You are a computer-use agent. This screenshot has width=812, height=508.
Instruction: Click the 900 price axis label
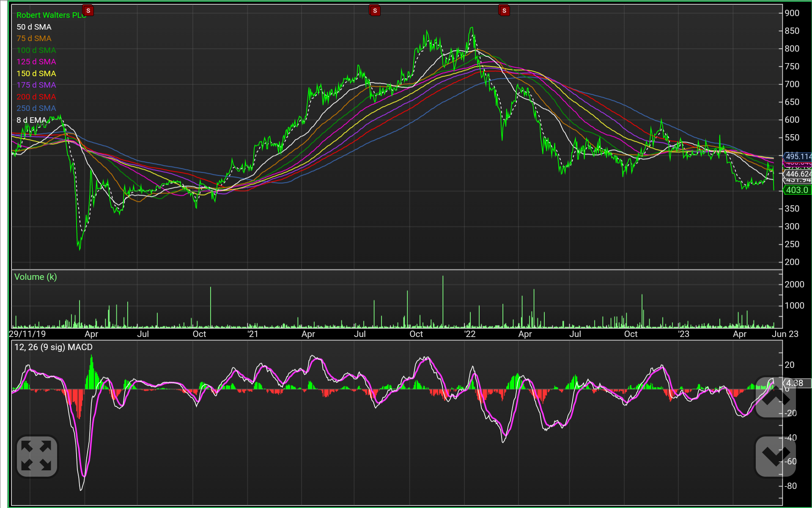[792, 13]
